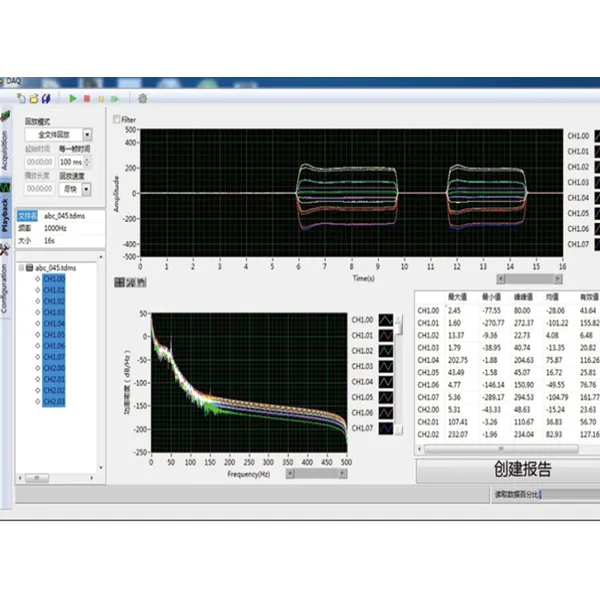Select the graph pan hand tool icon
The image size is (600, 600).
pyautogui.click(x=142, y=282)
